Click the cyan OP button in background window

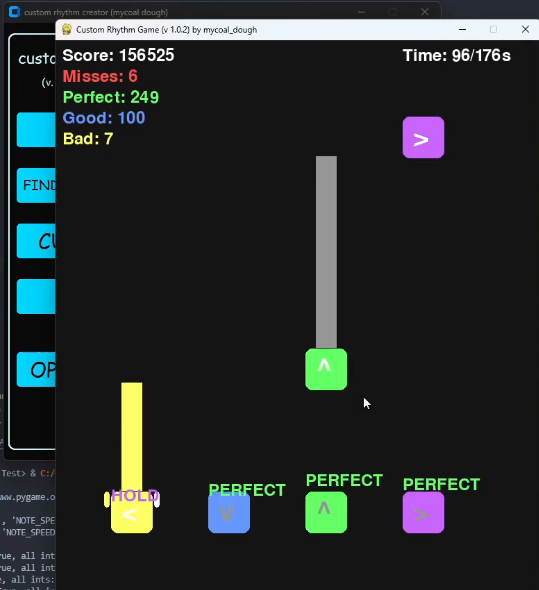click(x=36, y=370)
